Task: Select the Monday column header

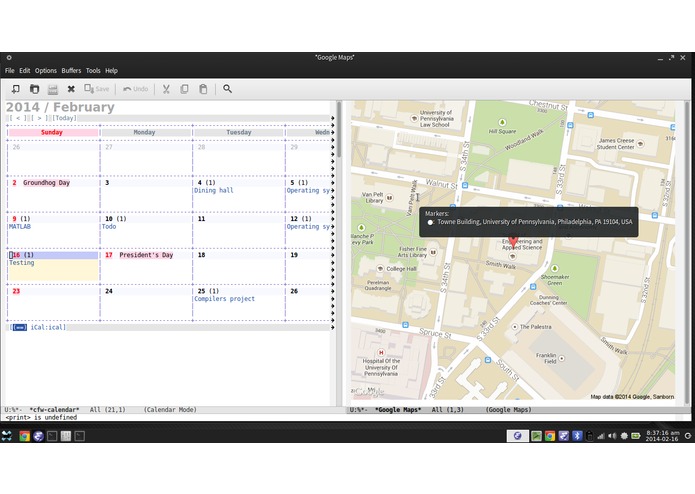Action: (x=144, y=132)
